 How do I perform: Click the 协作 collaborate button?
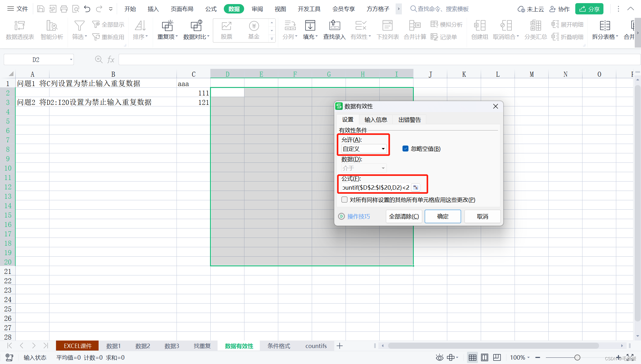560,9
